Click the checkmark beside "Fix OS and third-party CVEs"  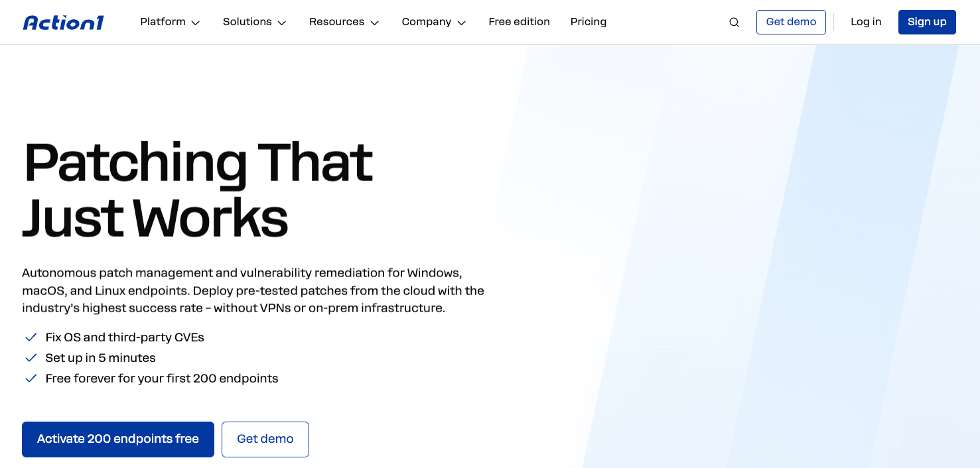31,337
